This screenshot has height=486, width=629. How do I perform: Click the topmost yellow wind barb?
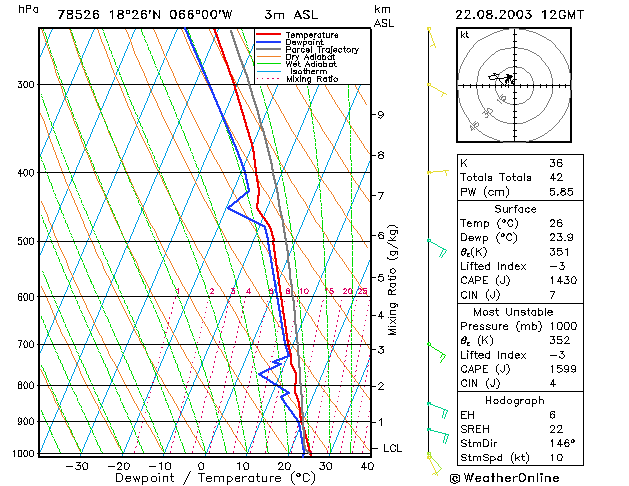432,37
